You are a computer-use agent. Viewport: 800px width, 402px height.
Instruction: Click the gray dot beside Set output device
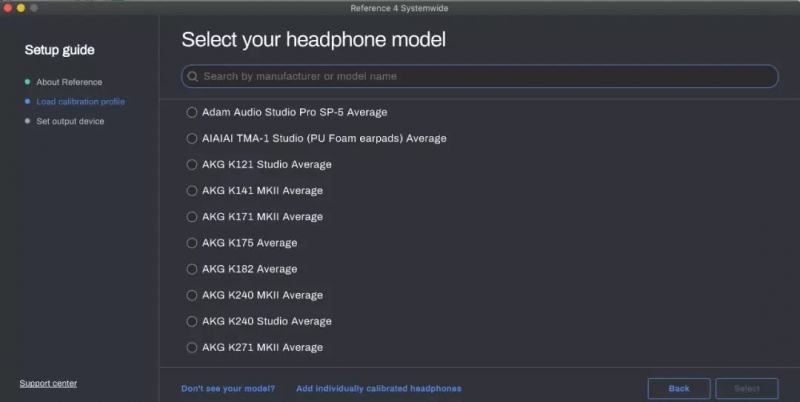pyautogui.click(x=28, y=121)
